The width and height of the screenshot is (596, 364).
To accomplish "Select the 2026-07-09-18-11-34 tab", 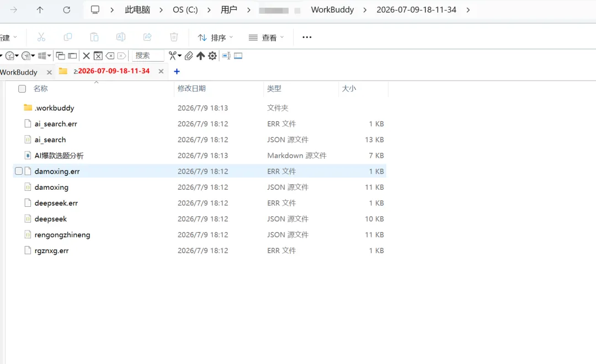I will (x=111, y=71).
